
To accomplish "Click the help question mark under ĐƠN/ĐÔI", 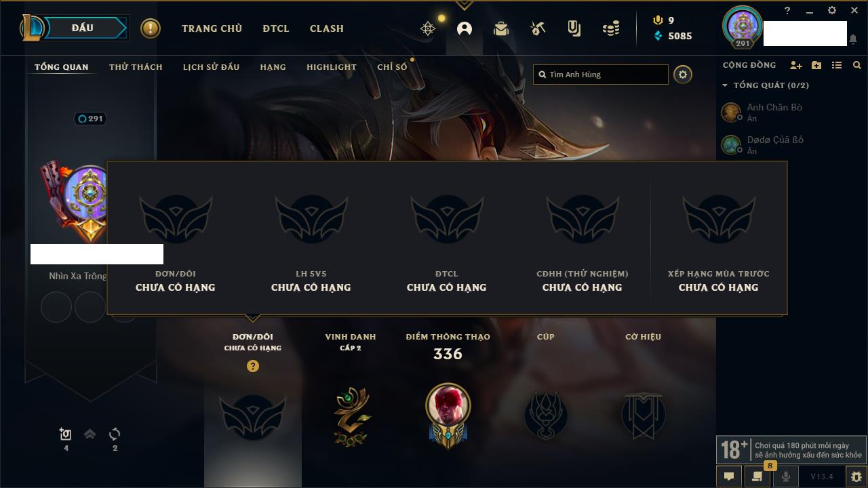I will tap(253, 366).
